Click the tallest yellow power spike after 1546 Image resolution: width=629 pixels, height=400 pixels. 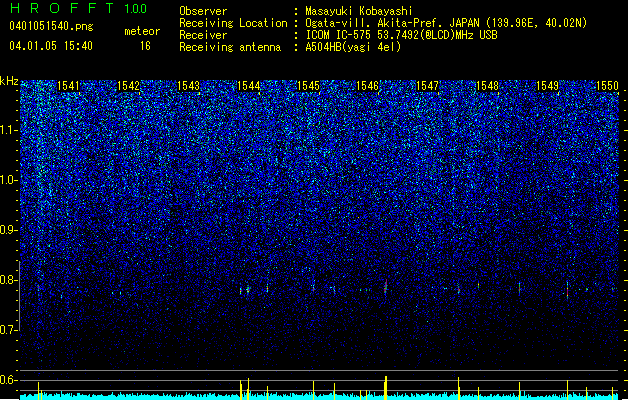pos(386,388)
